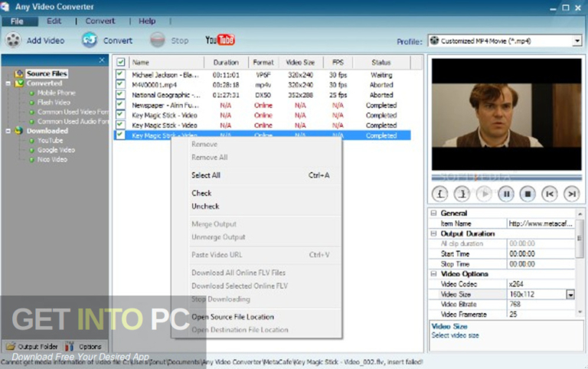The height and width of the screenshot is (369, 588).
Task: Click the Play button in preview
Action: click(484, 194)
